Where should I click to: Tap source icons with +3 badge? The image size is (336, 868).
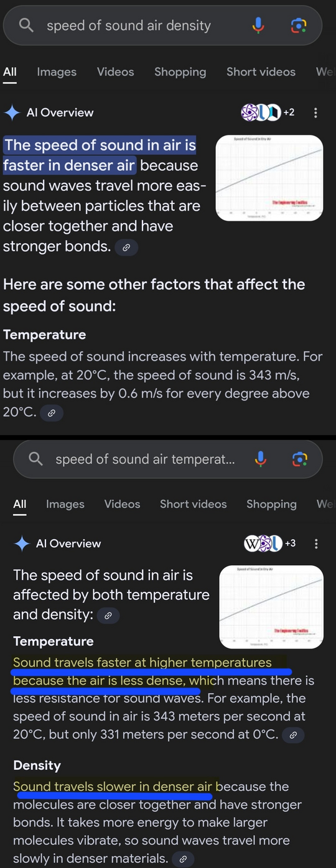click(x=270, y=543)
